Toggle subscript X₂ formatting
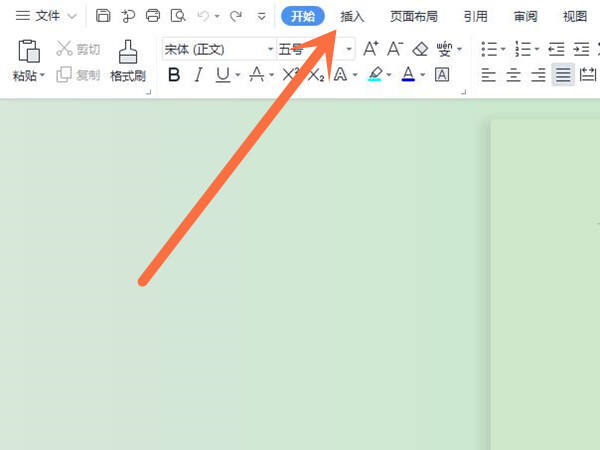The width and height of the screenshot is (600, 450). click(316, 75)
